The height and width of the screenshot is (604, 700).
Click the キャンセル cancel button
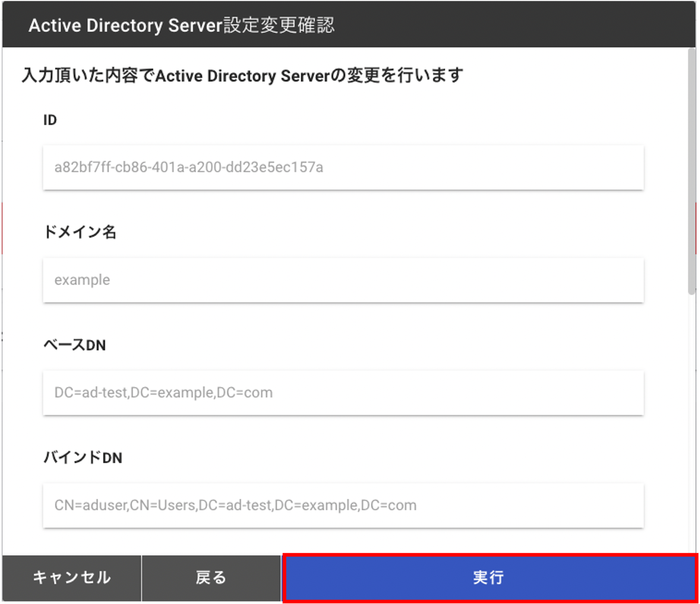[72, 578]
